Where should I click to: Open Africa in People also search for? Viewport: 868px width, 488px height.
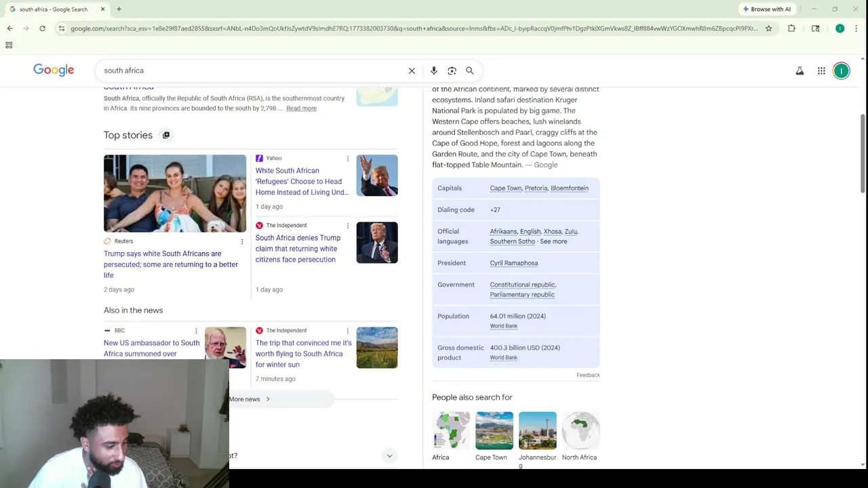click(451, 436)
